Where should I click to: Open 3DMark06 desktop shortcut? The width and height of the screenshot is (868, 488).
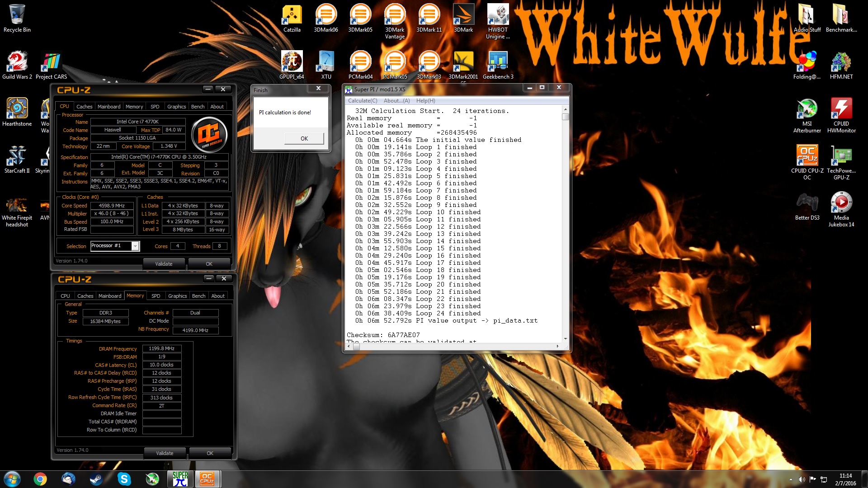pos(326,18)
